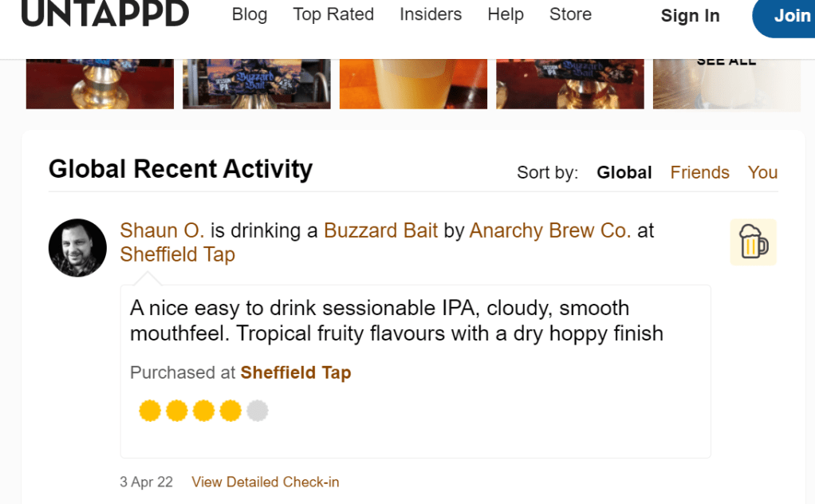Open Shaun O.'s profile avatar
This screenshot has height=504, width=815.
[x=77, y=248]
